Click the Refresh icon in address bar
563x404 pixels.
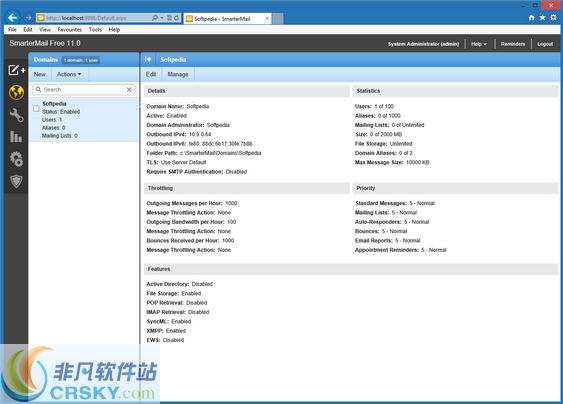(x=177, y=18)
